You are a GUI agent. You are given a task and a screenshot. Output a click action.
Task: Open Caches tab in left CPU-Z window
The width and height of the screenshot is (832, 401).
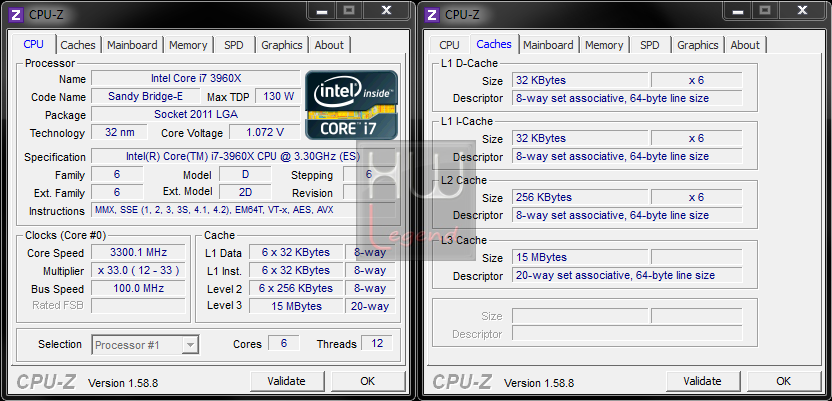(77, 45)
